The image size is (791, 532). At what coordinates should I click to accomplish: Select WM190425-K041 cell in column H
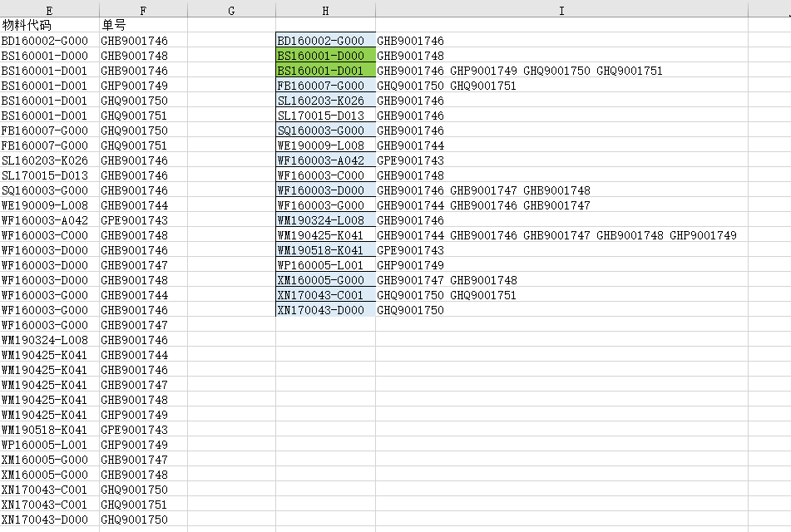click(x=325, y=235)
